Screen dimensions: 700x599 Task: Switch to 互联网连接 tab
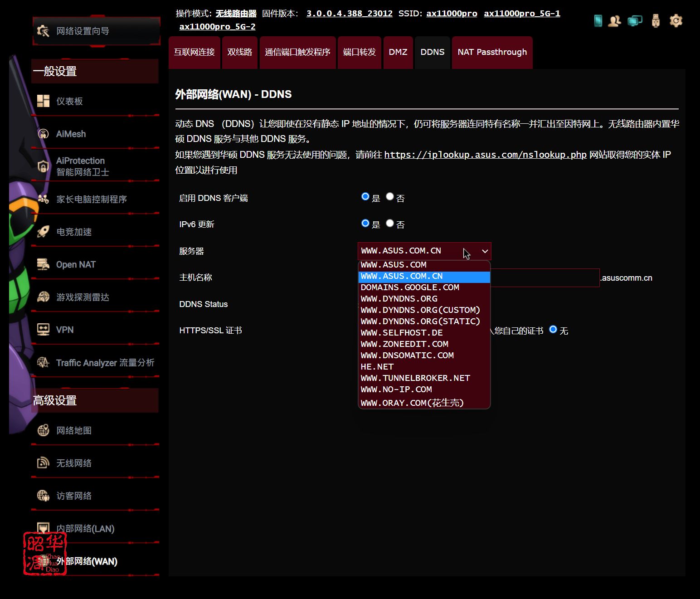coord(194,53)
